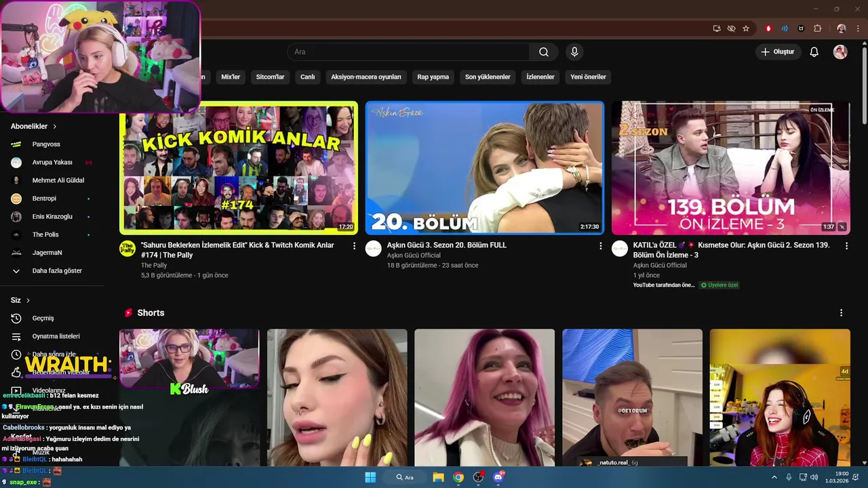
Task: Open Oynatma listeleri playlist icon
Action: pos(16,337)
